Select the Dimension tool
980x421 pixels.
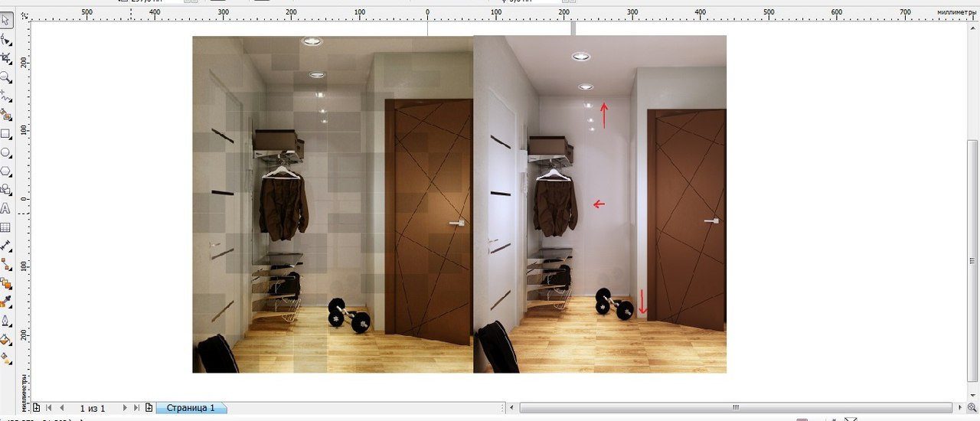(6, 246)
